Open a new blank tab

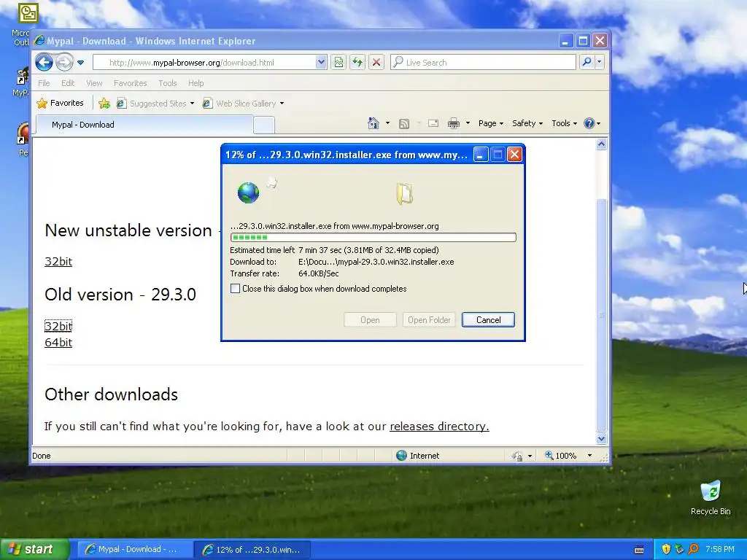coord(264,125)
